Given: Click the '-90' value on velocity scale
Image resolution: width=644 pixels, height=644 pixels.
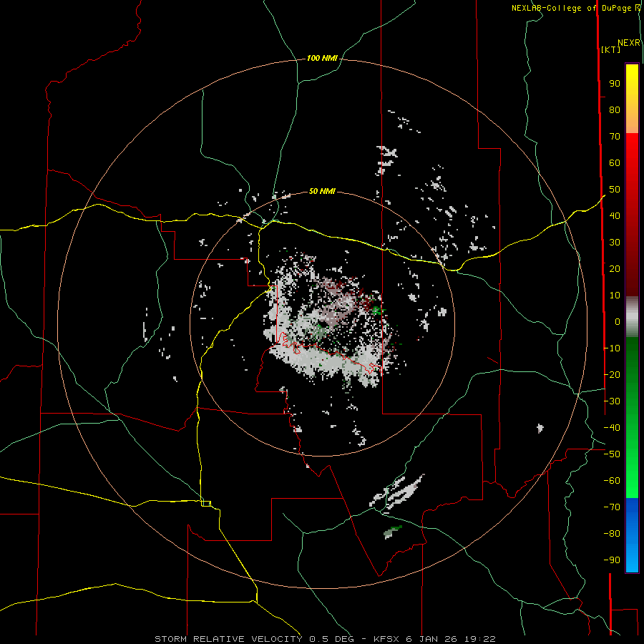Looking at the screenshot, I should [x=612, y=560].
